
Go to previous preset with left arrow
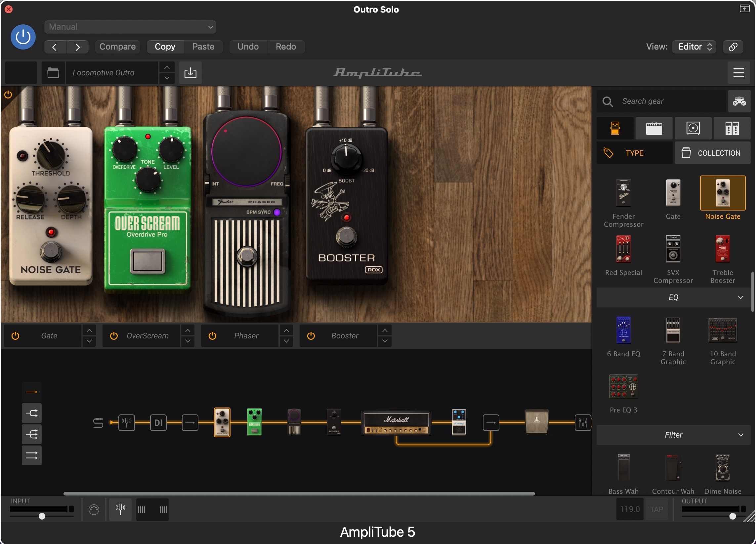pos(55,47)
